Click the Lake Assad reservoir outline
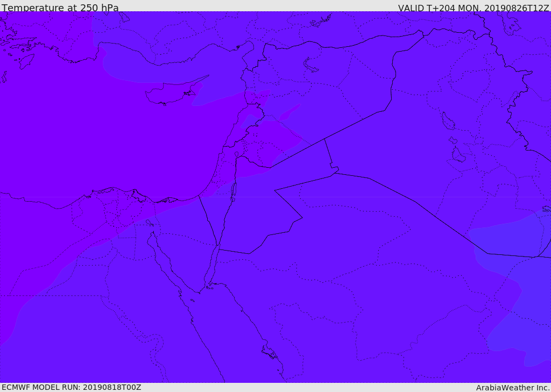This screenshot has width=551, height=392. (310, 65)
